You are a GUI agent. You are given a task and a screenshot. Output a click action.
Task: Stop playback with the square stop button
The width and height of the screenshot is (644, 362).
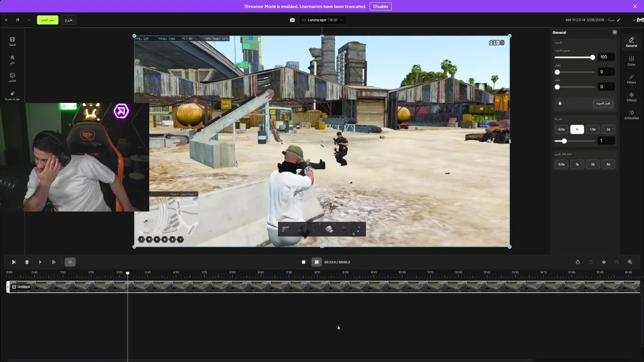click(x=303, y=262)
